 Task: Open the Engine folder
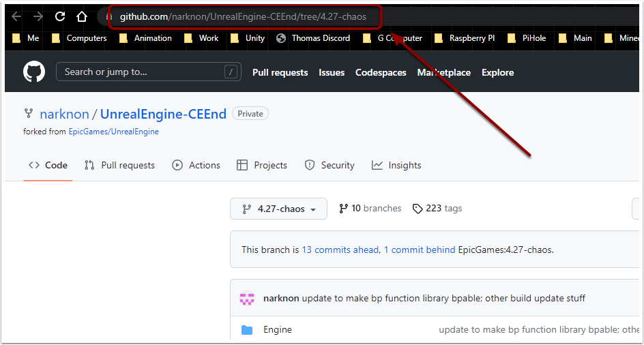point(278,329)
